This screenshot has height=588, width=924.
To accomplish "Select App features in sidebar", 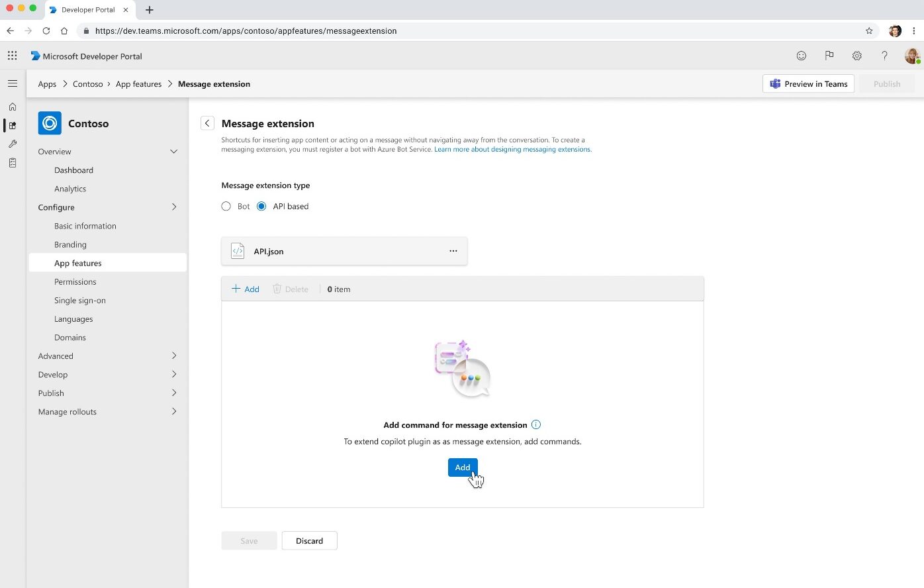I will 108,263.
